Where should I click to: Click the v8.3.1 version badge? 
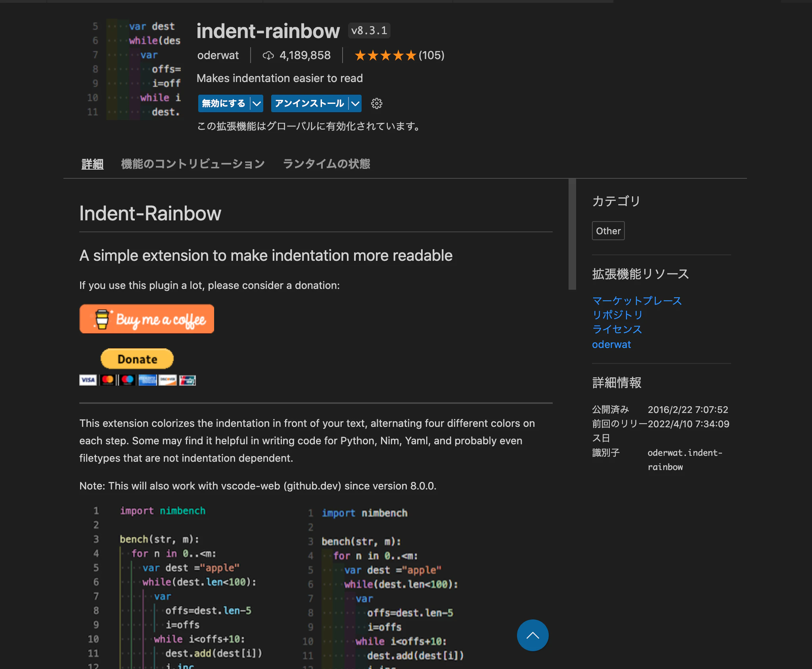click(x=369, y=31)
